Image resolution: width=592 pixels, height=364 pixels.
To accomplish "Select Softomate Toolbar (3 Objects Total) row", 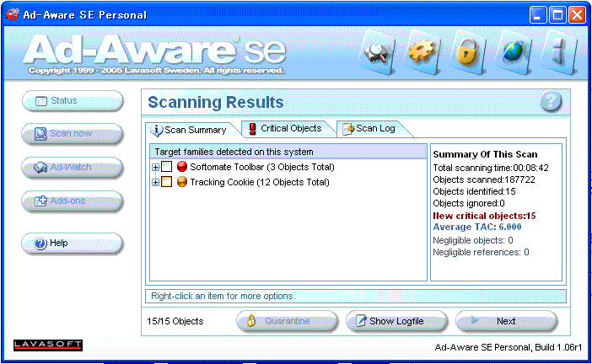I will 262,167.
